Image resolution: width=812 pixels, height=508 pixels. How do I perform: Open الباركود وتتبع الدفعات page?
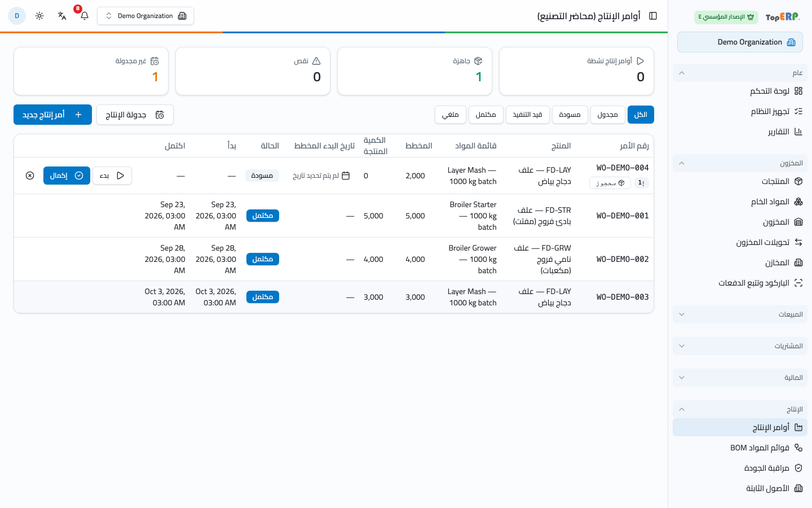pyautogui.click(x=740, y=283)
